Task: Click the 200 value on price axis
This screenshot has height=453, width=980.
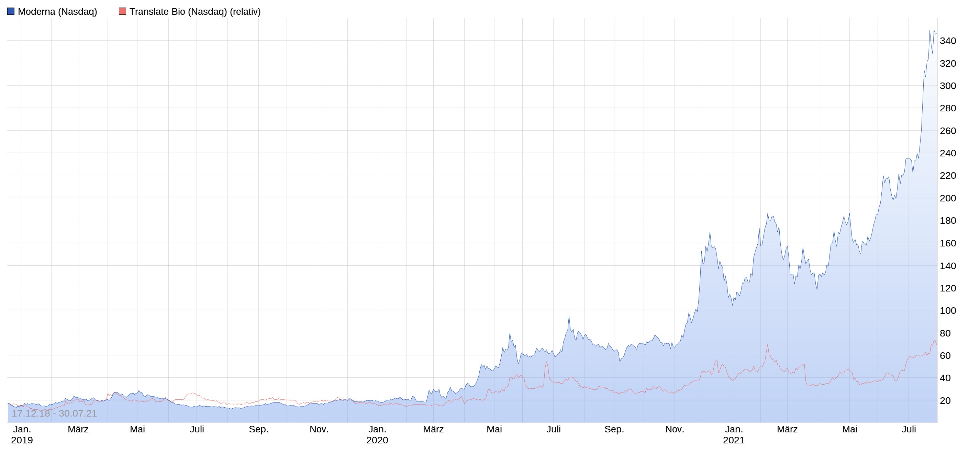Action: [948, 198]
